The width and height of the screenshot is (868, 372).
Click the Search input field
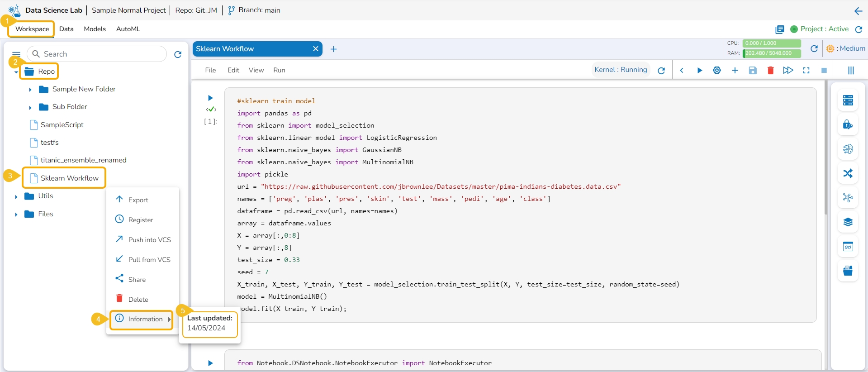tap(102, 54)
